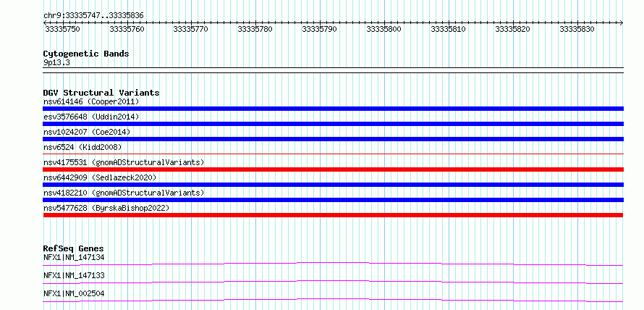Viewport: 644px width, 310px height.
Task: Click the magenta line for NFX1|NM_147134
Action: point(333,264)
